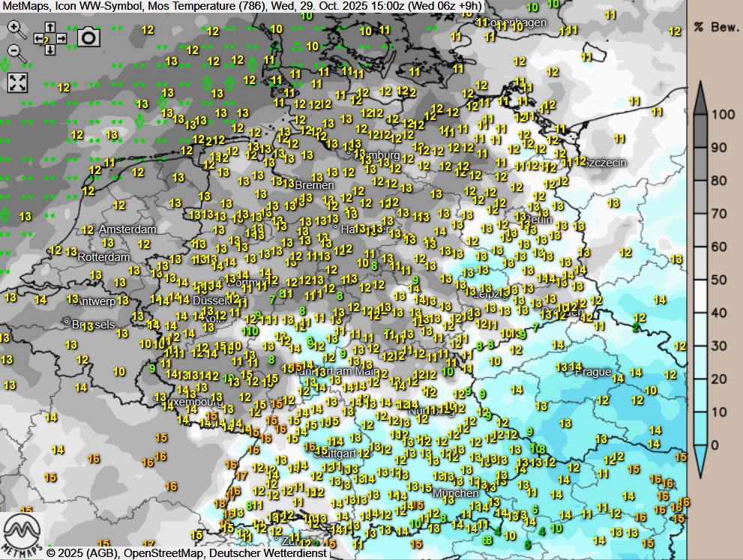Click the Amsterdam city label
The height and width of the screenshot is (560, 743).
127,229
